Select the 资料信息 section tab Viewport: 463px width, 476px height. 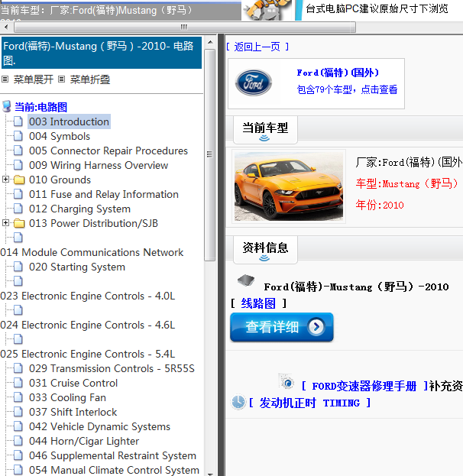pyautogui.click(x=265, y=250)
